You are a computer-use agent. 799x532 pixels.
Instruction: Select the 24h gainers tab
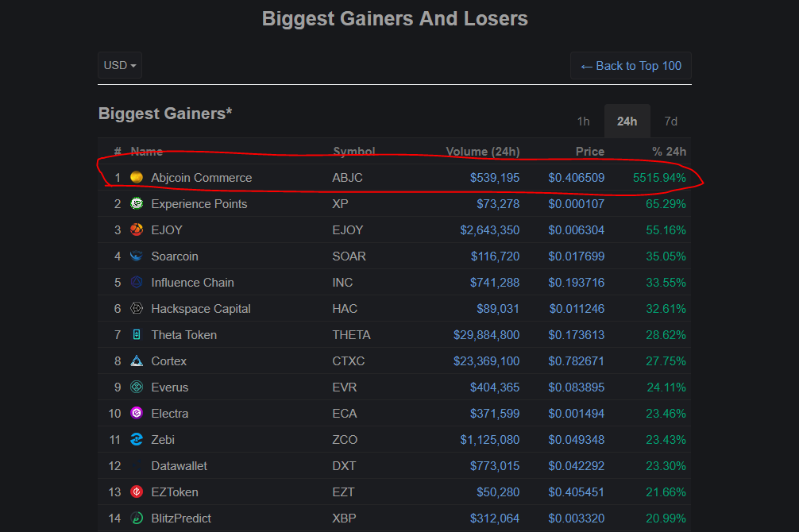(627, 121)
